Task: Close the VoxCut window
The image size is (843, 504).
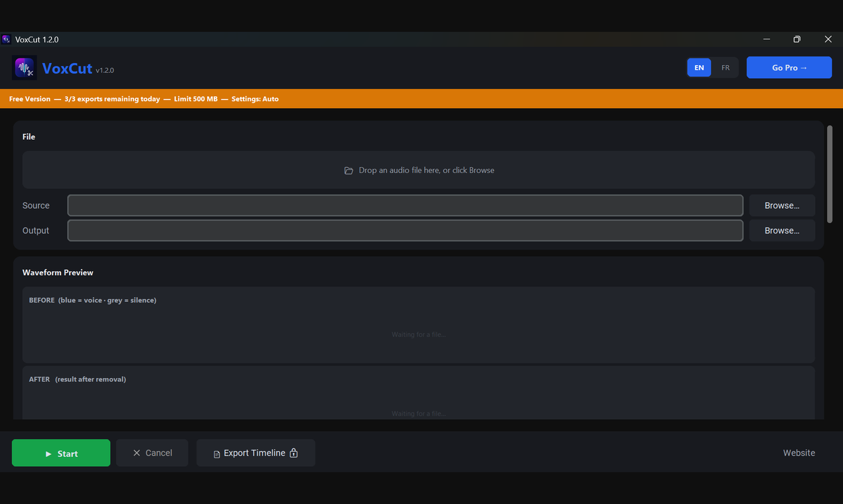Action: [828, 39]
